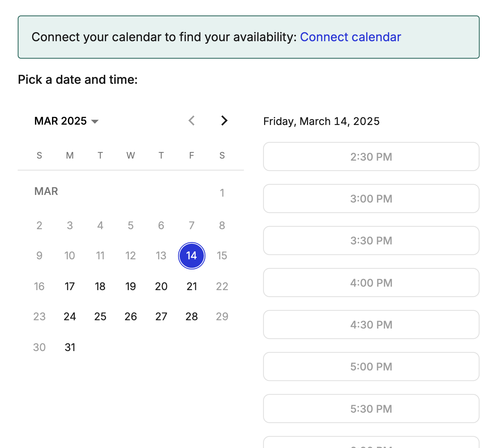495x448 pixels.
Task: Choose the 4:30 PM slot
Action: (371, 324)
